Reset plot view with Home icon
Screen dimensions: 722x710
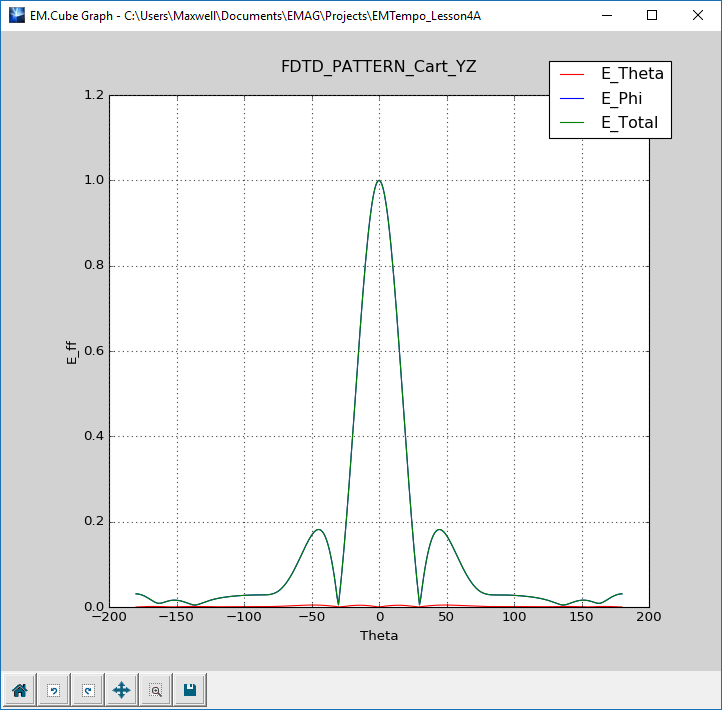pos(20,690)
